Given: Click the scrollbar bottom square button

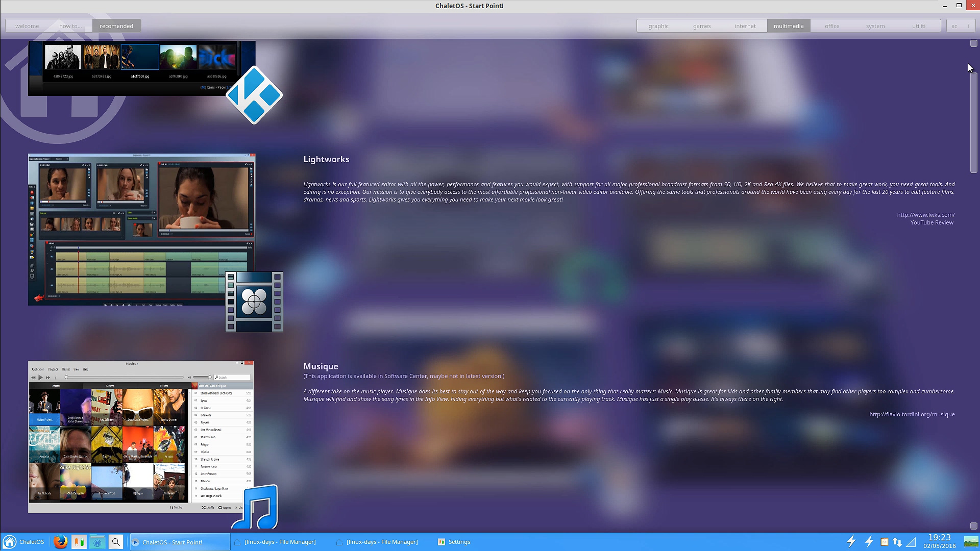Looking at the screenshot, I should tap(974, 526).
